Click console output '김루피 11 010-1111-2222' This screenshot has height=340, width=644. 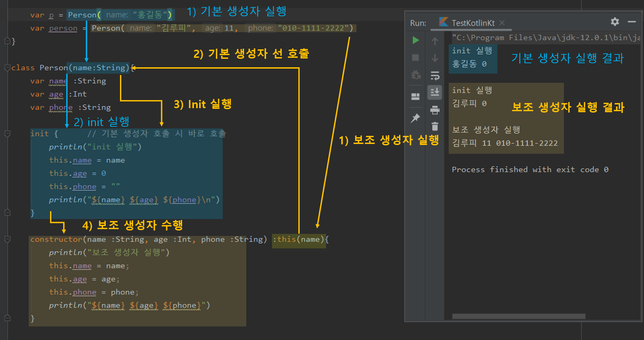coord(505,143)
